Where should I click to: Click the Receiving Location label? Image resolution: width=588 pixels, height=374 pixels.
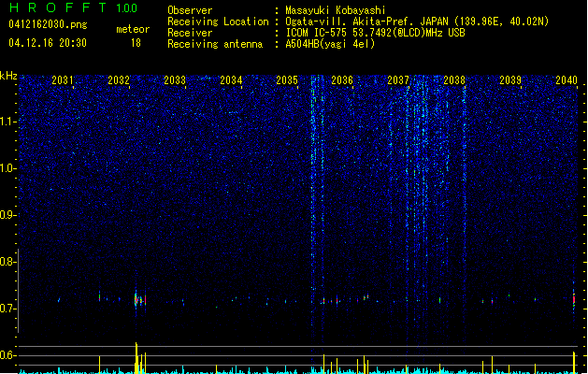click(x=218, y=22)
